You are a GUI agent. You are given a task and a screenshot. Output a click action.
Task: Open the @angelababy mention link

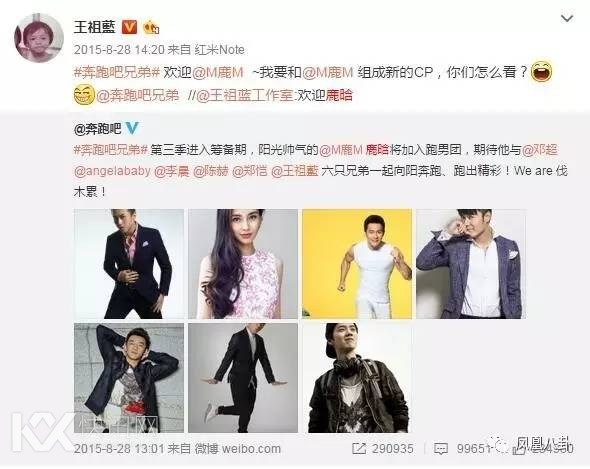(112, 171)
